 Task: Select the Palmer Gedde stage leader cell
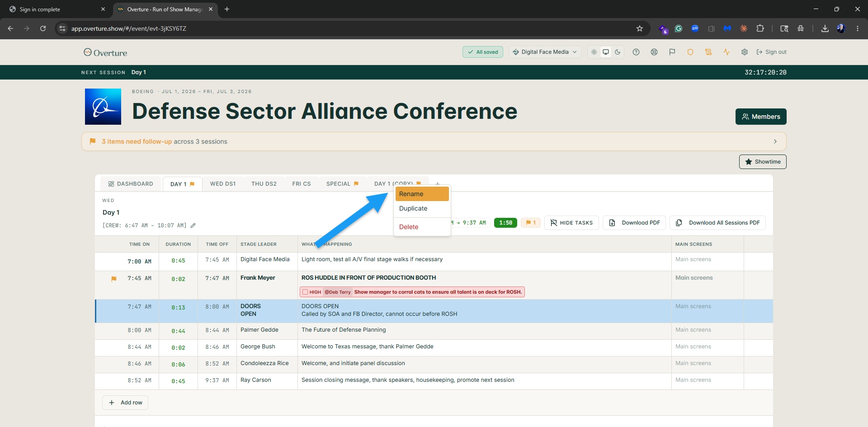point(267,331)
